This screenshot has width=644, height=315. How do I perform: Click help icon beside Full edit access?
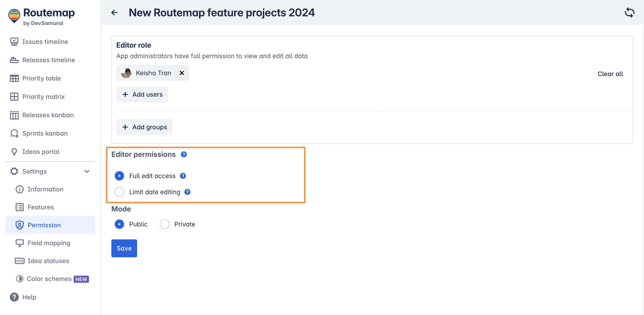point(183,176)
